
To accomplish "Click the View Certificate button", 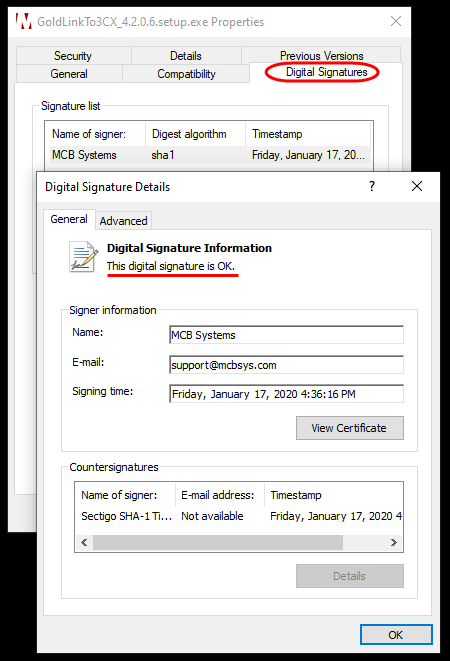I will [350, 428].
